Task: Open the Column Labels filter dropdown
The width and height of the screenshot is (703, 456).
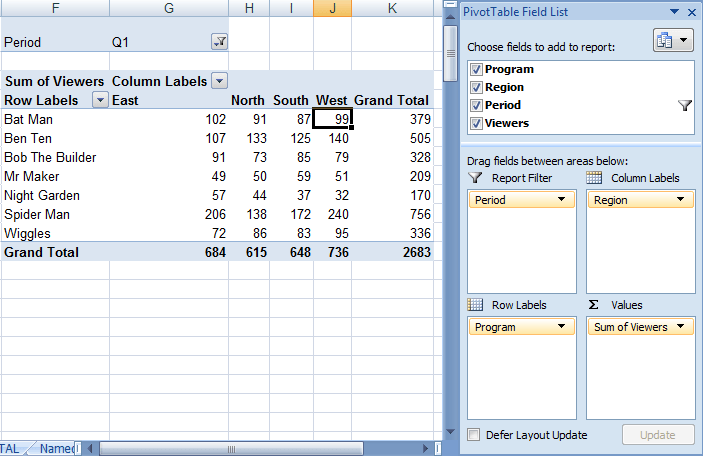Action: [219, 81]
